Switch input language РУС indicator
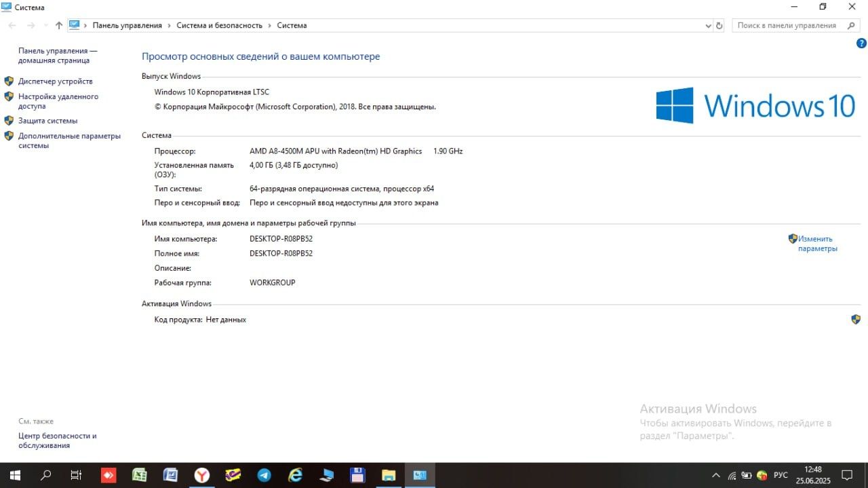Image resolution: width=868 pixels, height=488 pixels. 781,475
